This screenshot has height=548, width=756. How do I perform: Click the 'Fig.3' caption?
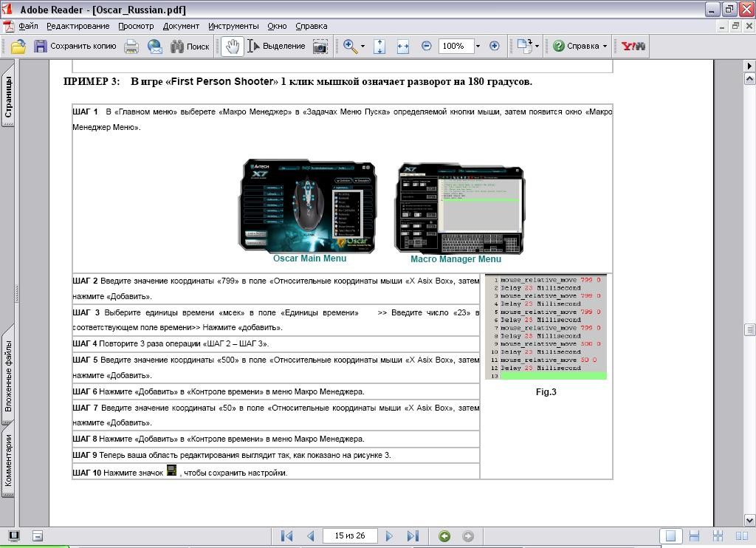(546, 391)
